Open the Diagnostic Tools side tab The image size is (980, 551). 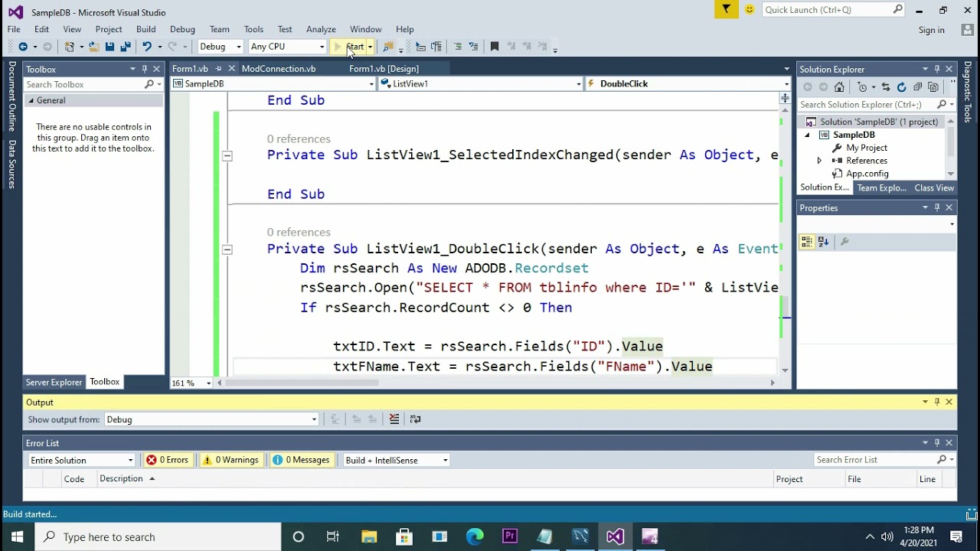[968, 92]
